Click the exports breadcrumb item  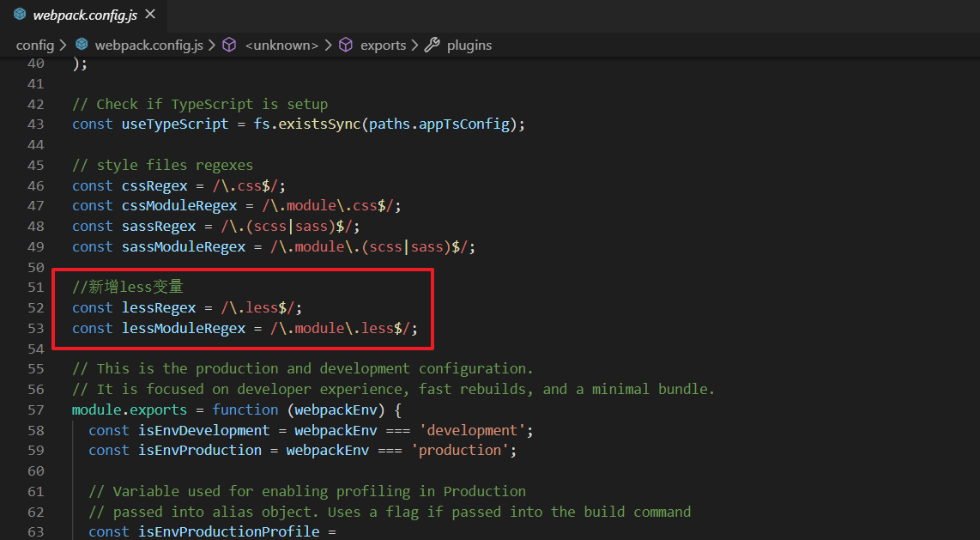coord(383,45)
